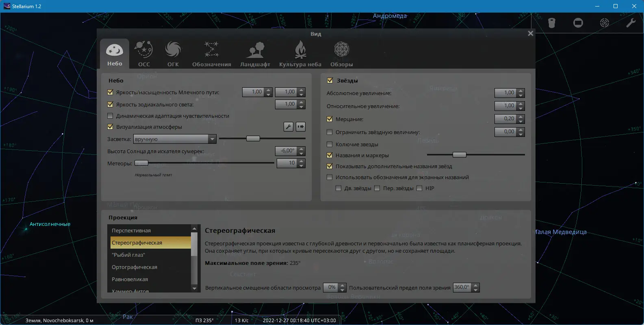Toggle Визуализация атмосферы checkbox

coord(110,127)
